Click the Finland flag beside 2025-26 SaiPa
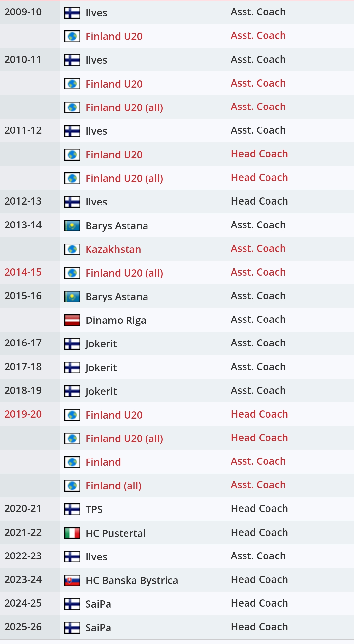This screenshot has height=644, width=354. point(72,627)
